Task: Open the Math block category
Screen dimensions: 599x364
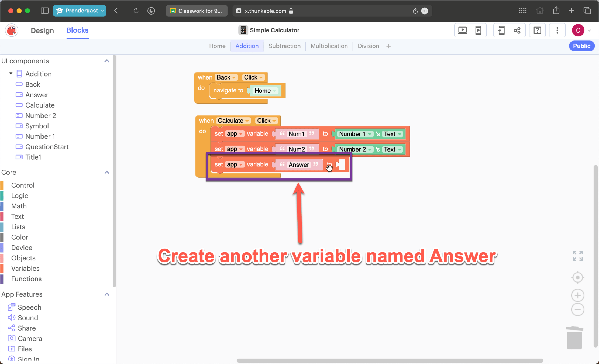Action: pos(19,206)
